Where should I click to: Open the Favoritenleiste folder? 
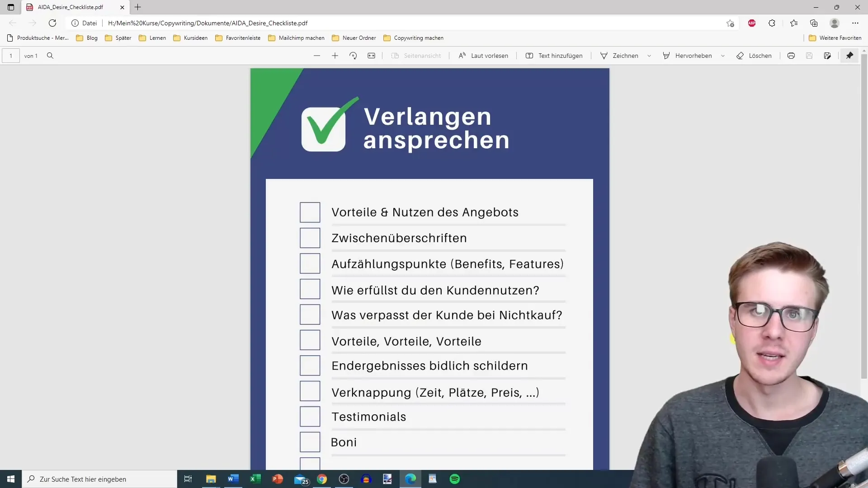[x=238, y=38]
